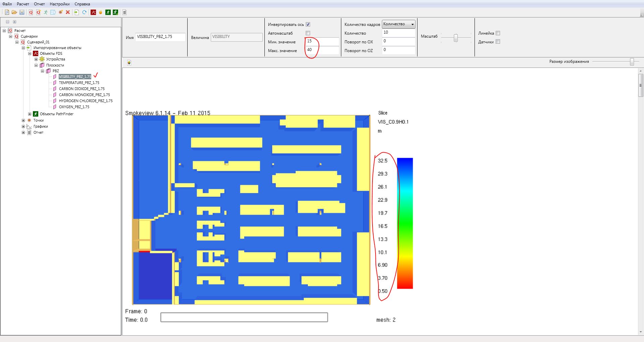Click the expand-all plus icon above tree

[14, 22]
